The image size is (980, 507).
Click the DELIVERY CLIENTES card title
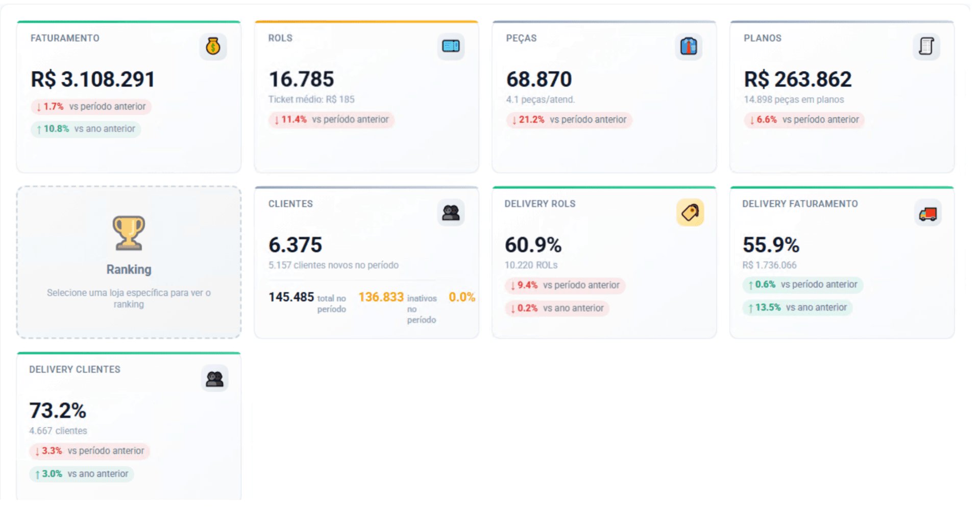coord(75,369)
